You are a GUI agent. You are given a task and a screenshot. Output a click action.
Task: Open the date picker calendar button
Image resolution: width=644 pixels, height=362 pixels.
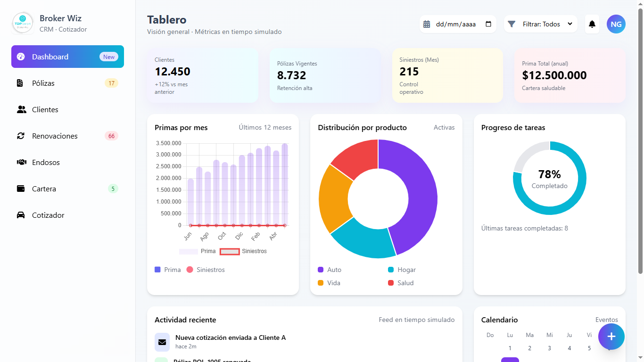pos(488,24)
